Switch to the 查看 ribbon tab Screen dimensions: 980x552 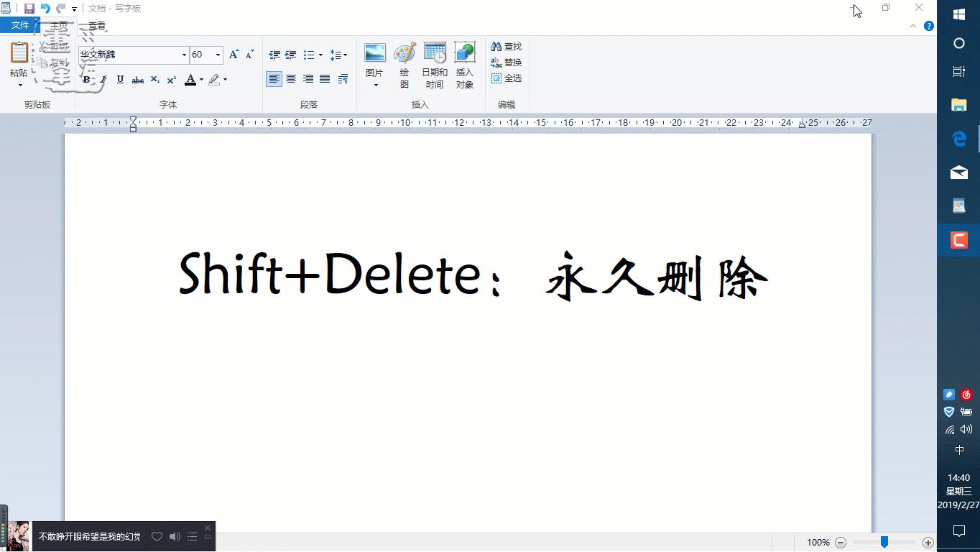click(96, 24)
